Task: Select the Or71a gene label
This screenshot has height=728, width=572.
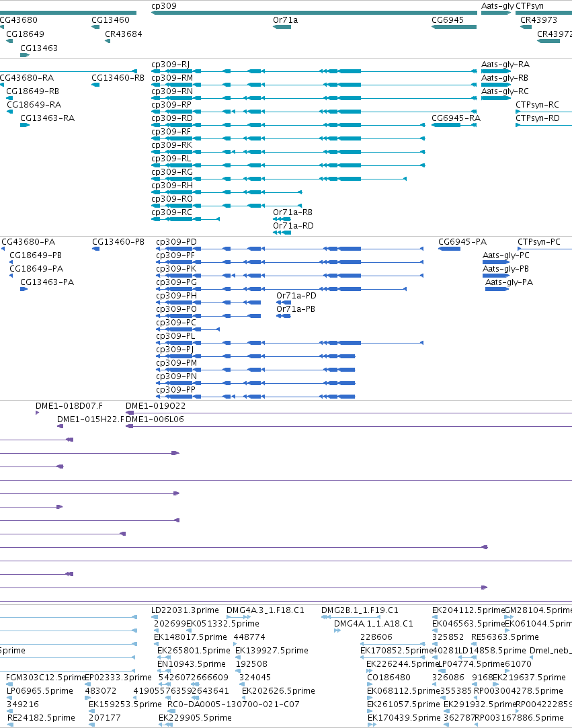Action: click(286, 20)
